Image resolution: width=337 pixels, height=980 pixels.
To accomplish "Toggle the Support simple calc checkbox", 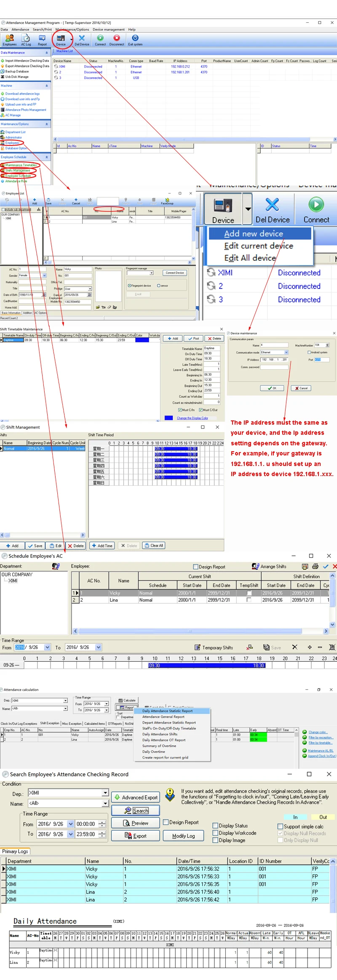I will [x=280, y=827].
